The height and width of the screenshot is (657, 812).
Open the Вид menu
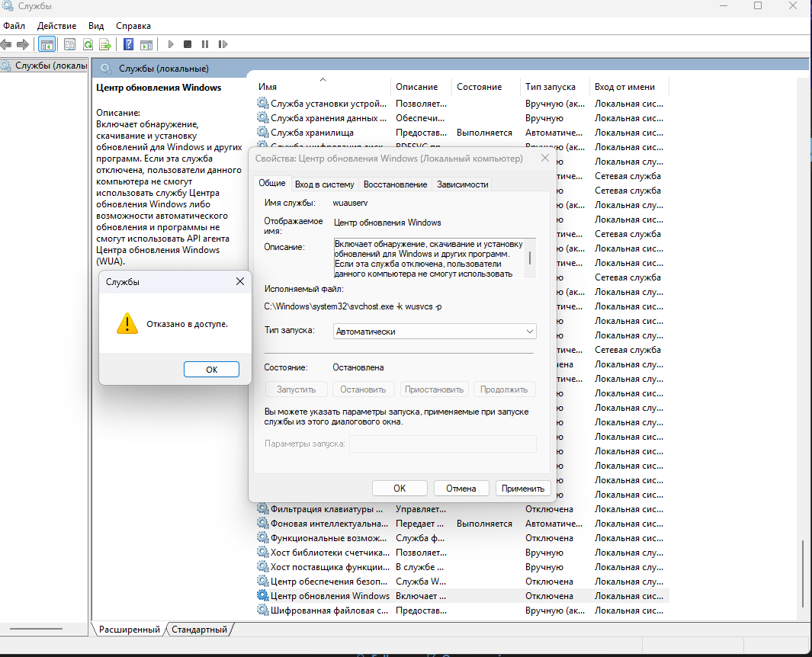(96, 26)
